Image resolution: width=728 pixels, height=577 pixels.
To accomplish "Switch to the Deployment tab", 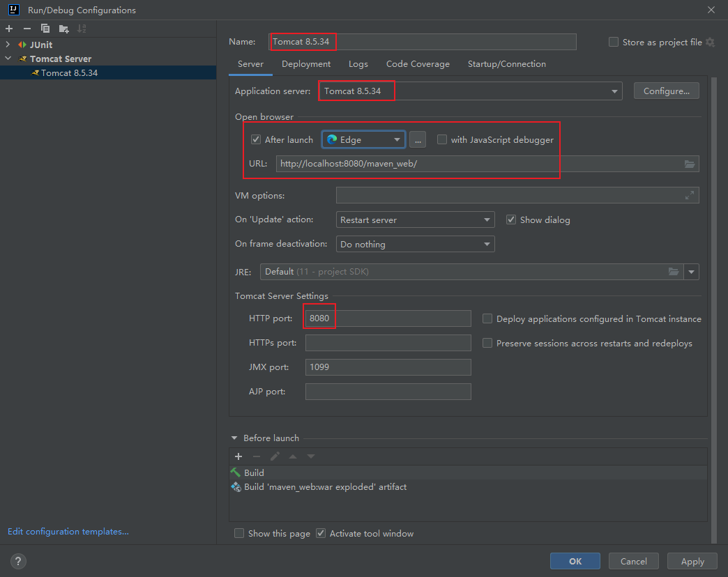I will pos(306,64).
